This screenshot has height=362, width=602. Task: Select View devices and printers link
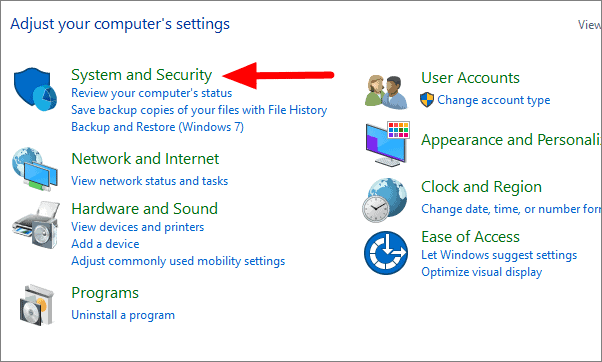[x=137, y=227]
